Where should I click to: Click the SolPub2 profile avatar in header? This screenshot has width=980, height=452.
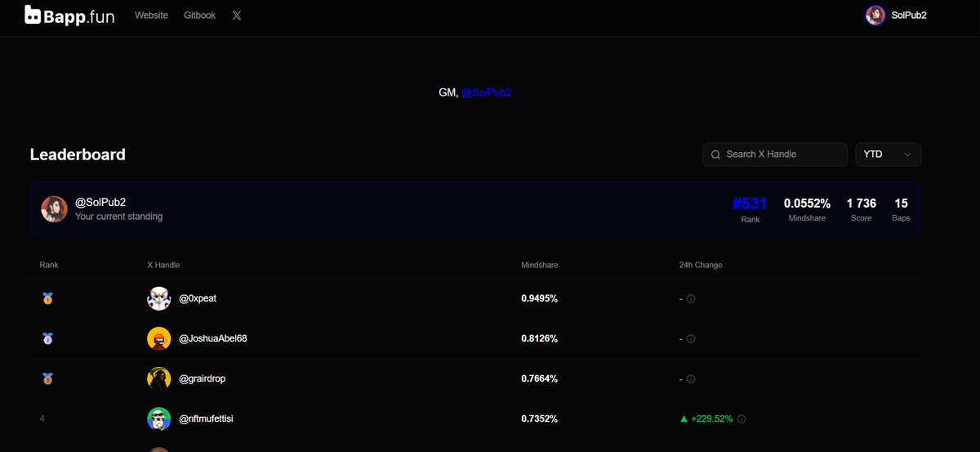click(x=875, y=16)
